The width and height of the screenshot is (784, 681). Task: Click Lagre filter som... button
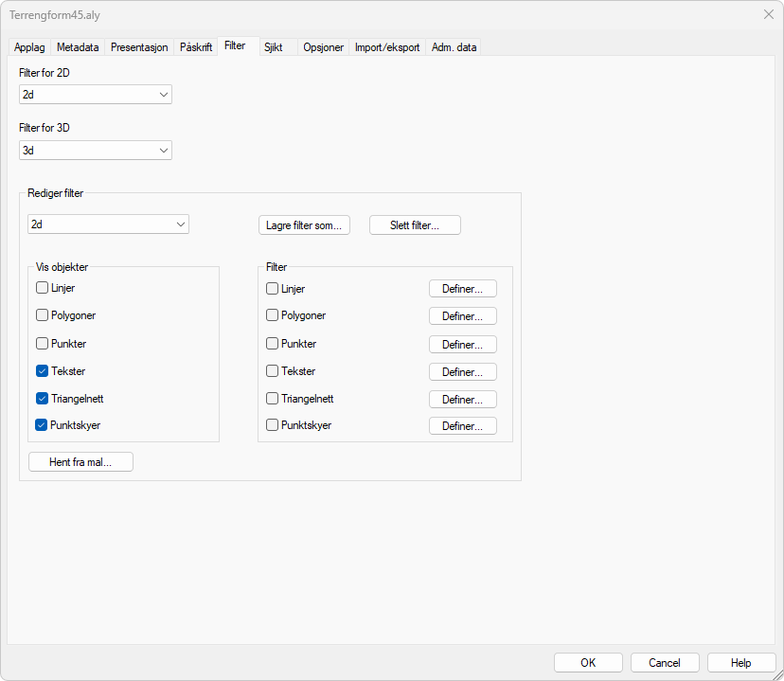coord(304,225)
